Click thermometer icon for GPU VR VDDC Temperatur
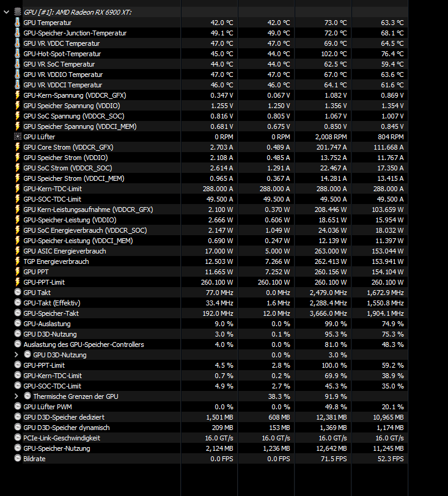The height and width of the screenshot is (496, 448). point(17,43)
